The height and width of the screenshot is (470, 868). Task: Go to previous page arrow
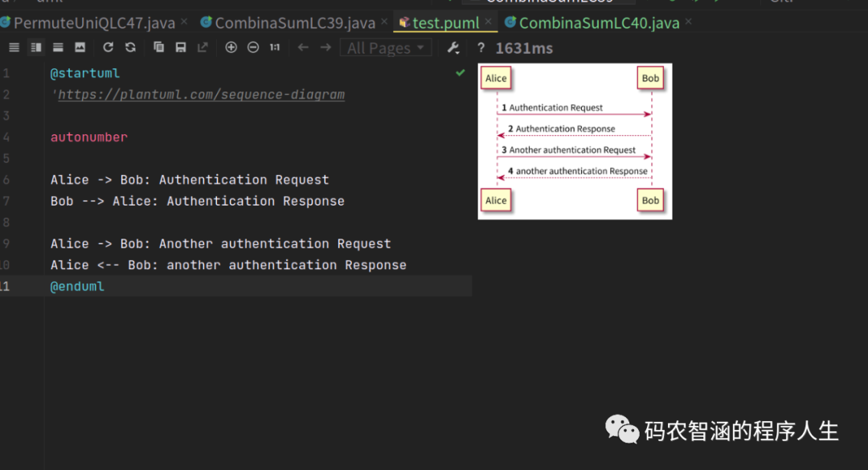click(303, 47)
